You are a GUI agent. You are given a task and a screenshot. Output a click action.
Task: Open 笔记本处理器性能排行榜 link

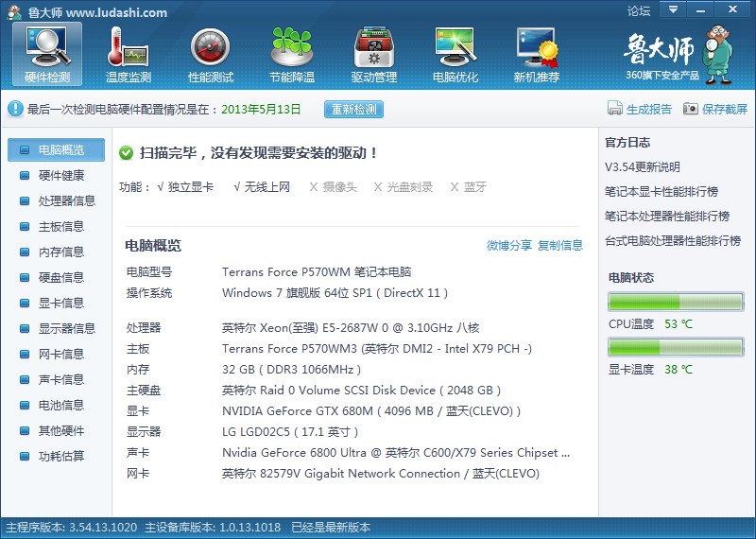[667, 217]
